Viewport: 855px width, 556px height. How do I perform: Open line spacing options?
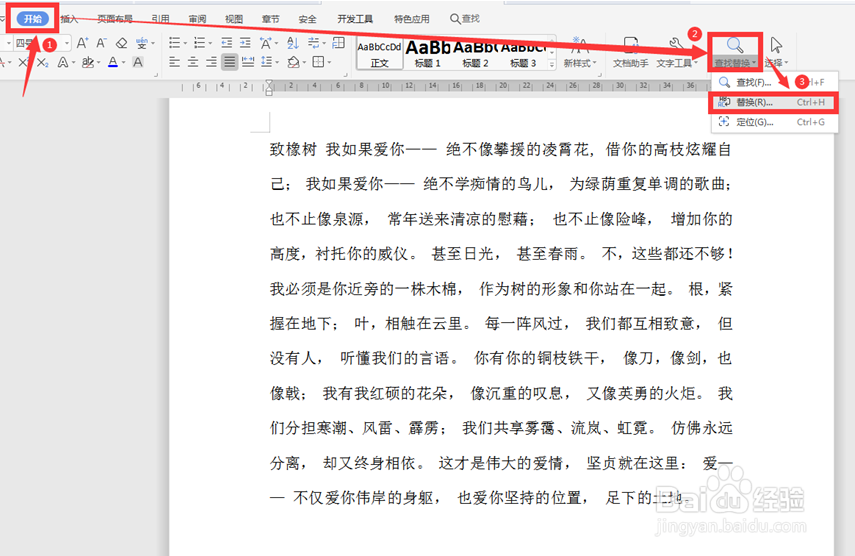coord(267,62)
